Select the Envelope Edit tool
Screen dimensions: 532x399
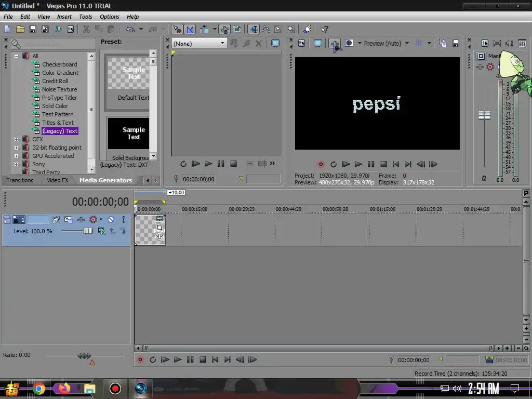pyautogui.click(x=265, y=29)
